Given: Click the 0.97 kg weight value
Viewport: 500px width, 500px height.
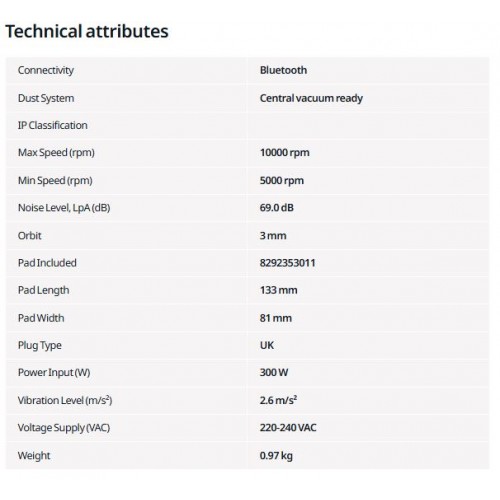Looking at the screenshot, I should click(x=276, y=456).
